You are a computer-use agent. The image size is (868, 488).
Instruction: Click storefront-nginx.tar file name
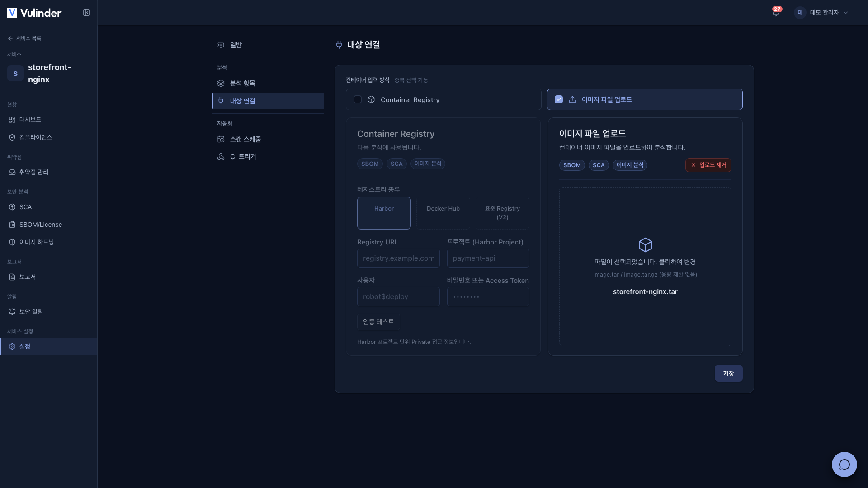tap(645, 292)
